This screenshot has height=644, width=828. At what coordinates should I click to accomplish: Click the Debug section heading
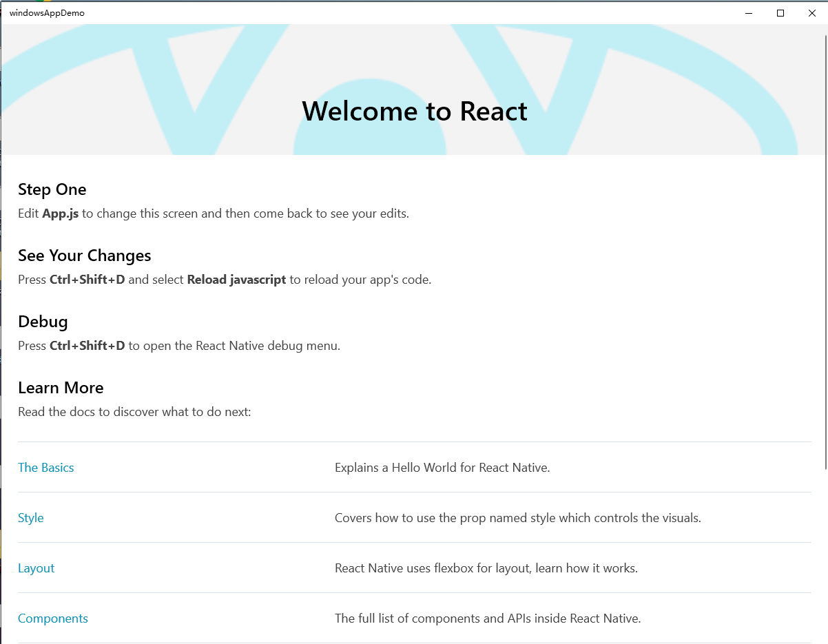click(43, 322)
